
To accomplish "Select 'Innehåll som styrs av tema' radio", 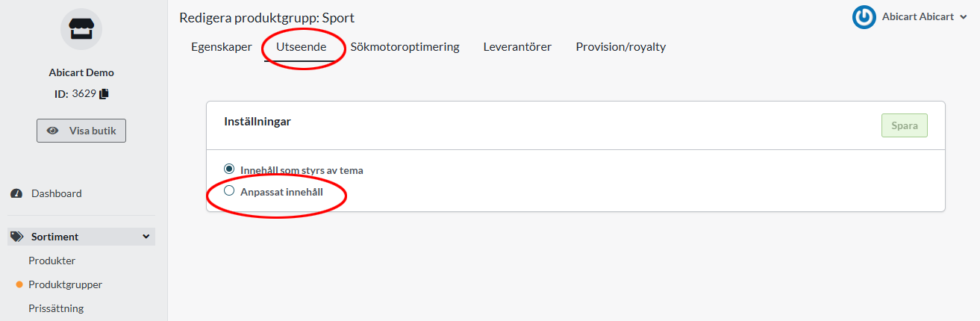I will tap(229, 169).
